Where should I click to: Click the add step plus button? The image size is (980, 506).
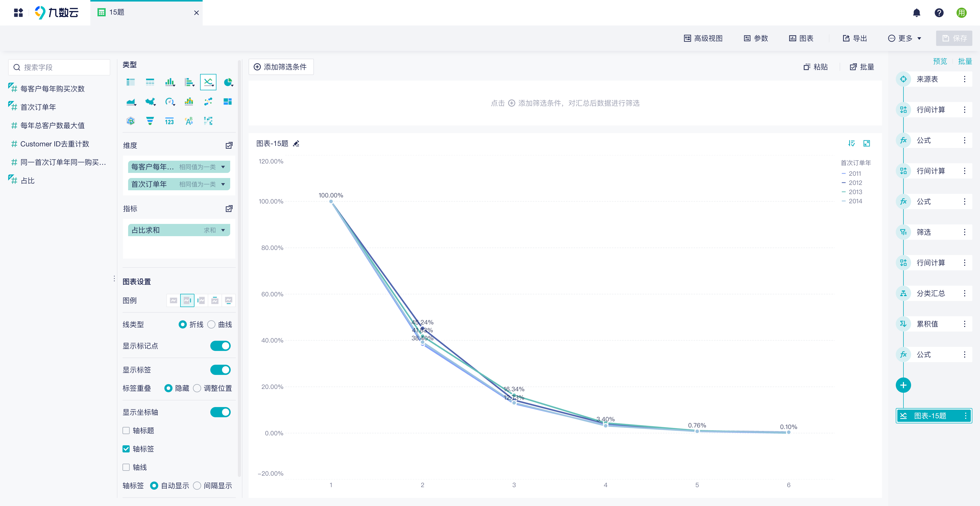point(903,385)
